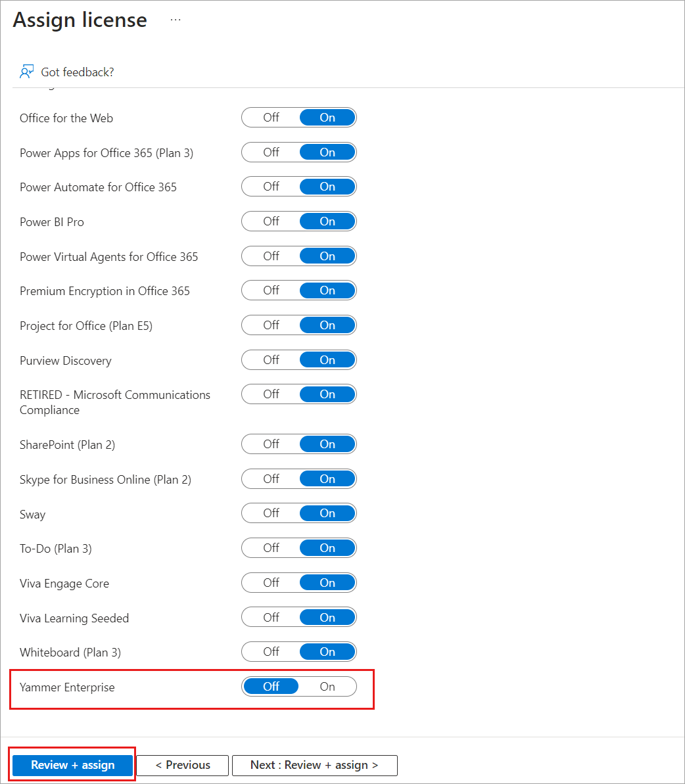Open the Got feedback? link
Viewport: 685px width, 784px height.
pyautogui.click(x=78, y=72)
